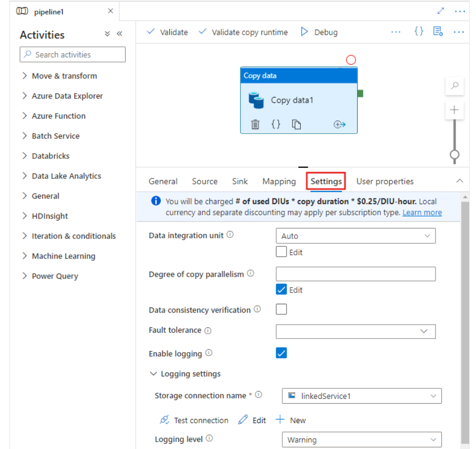The image size is (476, 449).
Task: Enable Data consistency verification
Action: [281, 309]
